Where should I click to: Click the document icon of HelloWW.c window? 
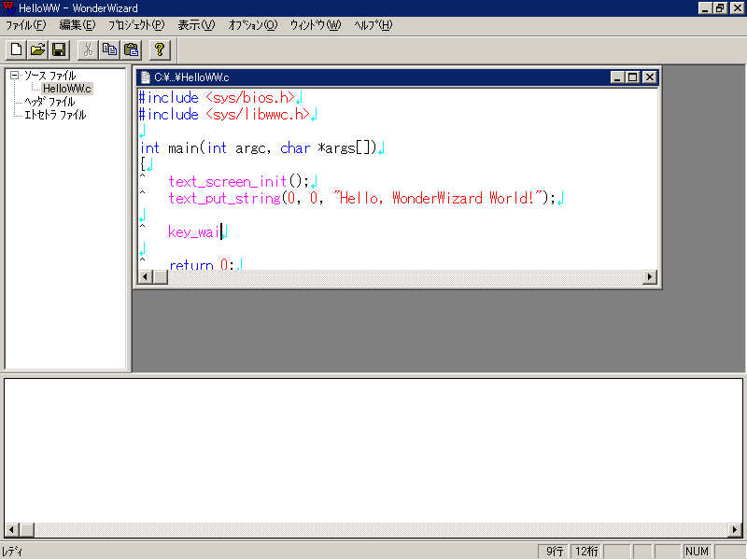(146, 77)
